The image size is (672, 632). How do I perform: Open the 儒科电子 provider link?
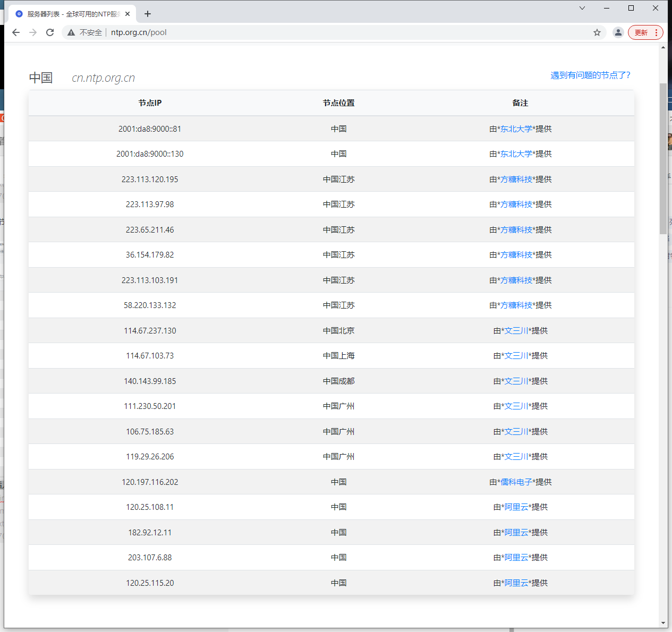516,482
